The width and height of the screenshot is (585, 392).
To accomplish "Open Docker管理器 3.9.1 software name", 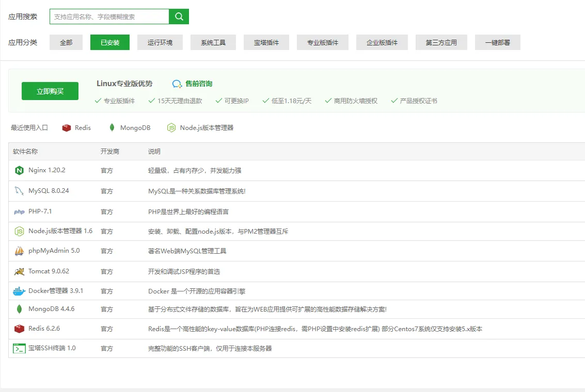I will (56, 290).
